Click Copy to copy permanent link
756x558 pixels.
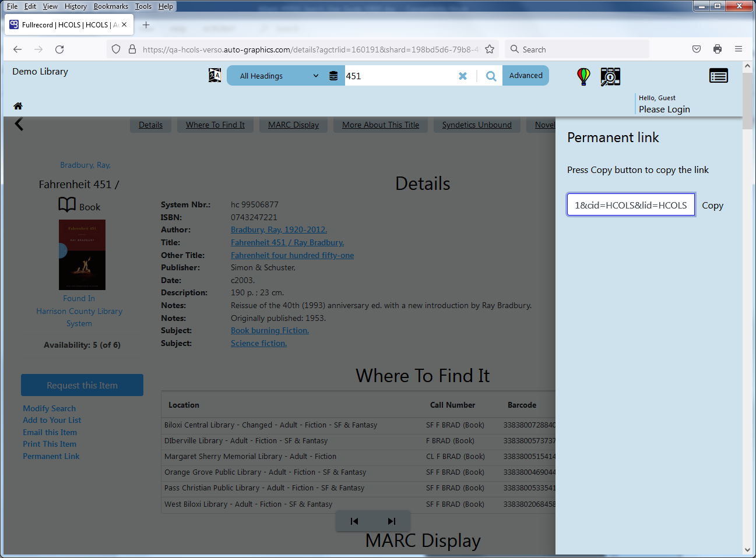tap(712, 206)
